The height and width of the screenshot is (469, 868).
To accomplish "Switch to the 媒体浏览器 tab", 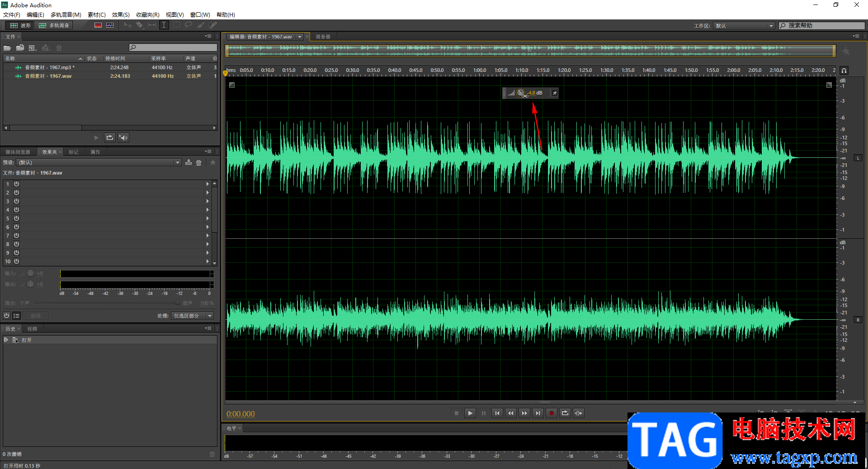I will [x=18, y=152].
